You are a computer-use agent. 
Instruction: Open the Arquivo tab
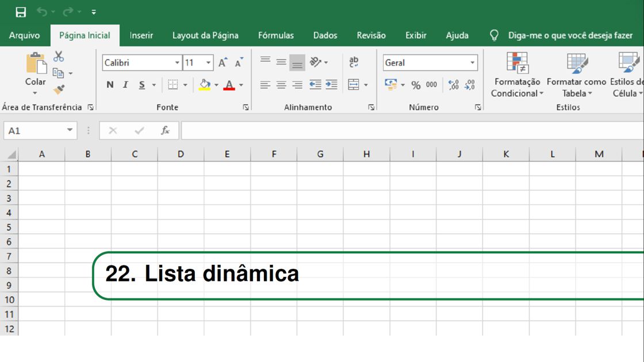pos(24,35)
